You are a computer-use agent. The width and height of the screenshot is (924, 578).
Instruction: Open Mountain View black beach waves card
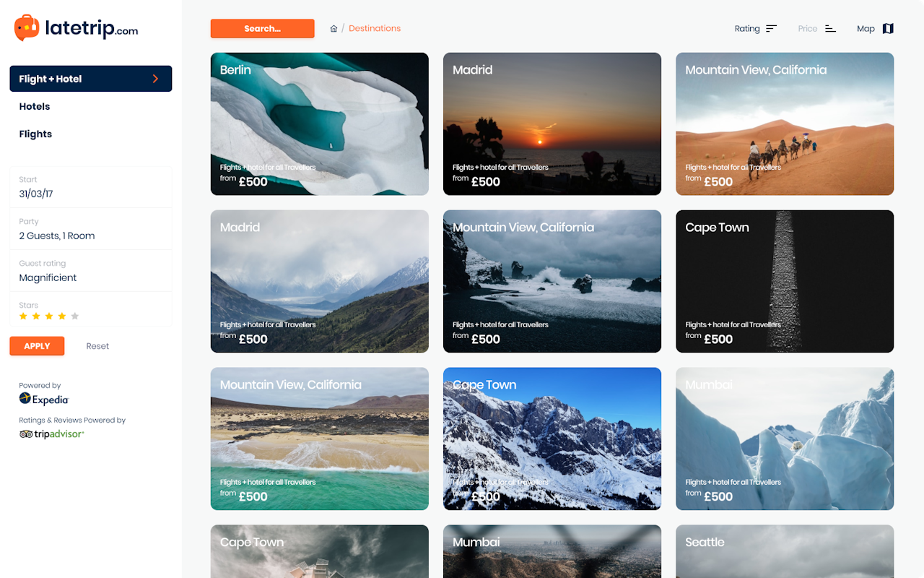point(552,281)
